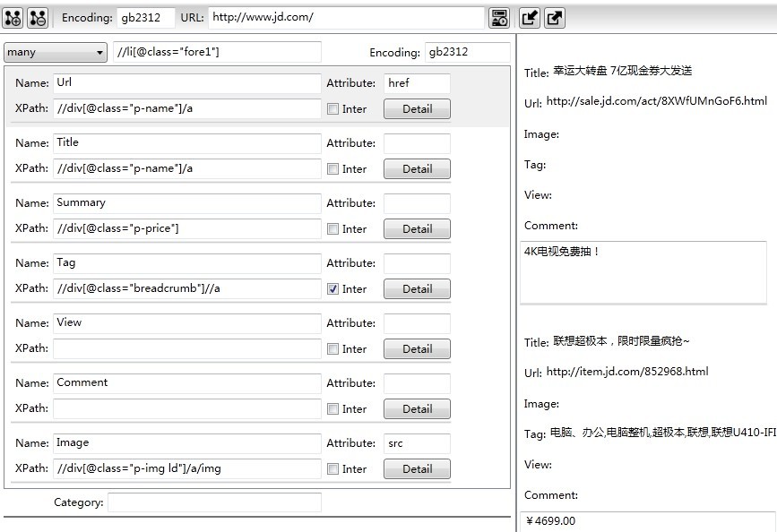This screenshot has height=532, width=777.
Task: Click the Name field containing Url
Action: pos(186,83)
